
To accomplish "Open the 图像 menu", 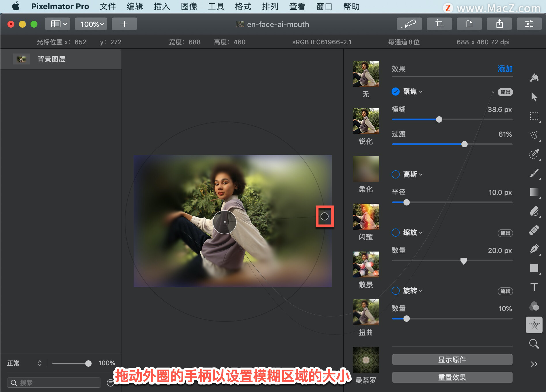I will coord(189,6).
